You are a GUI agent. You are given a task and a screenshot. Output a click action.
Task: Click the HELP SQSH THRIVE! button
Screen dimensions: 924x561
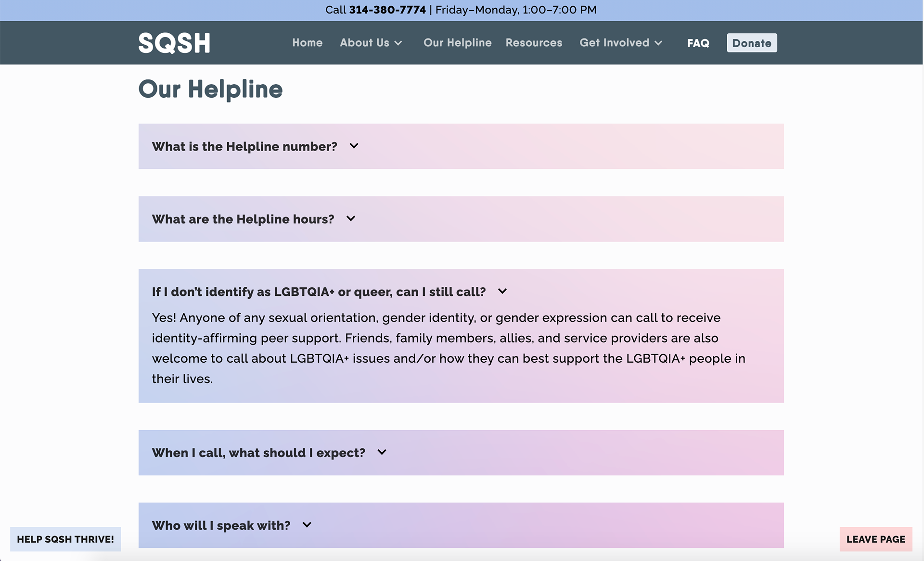coord(65,539)
